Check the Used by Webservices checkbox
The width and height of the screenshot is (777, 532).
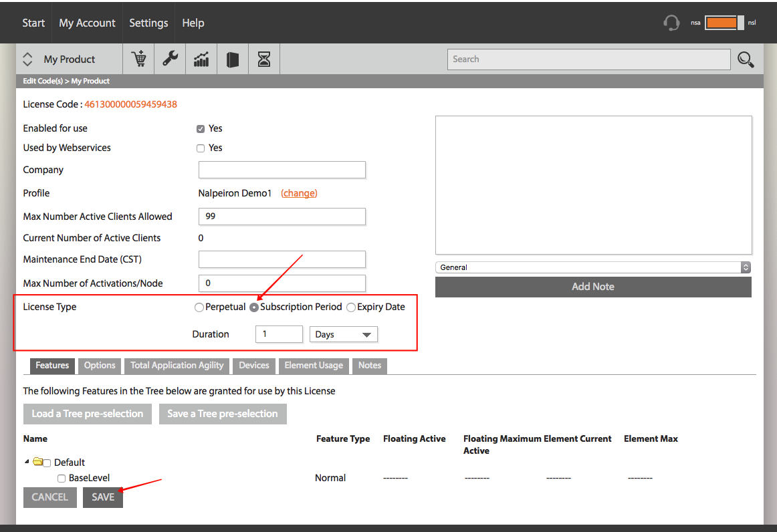pyautogui.click(x=200, y=148)
